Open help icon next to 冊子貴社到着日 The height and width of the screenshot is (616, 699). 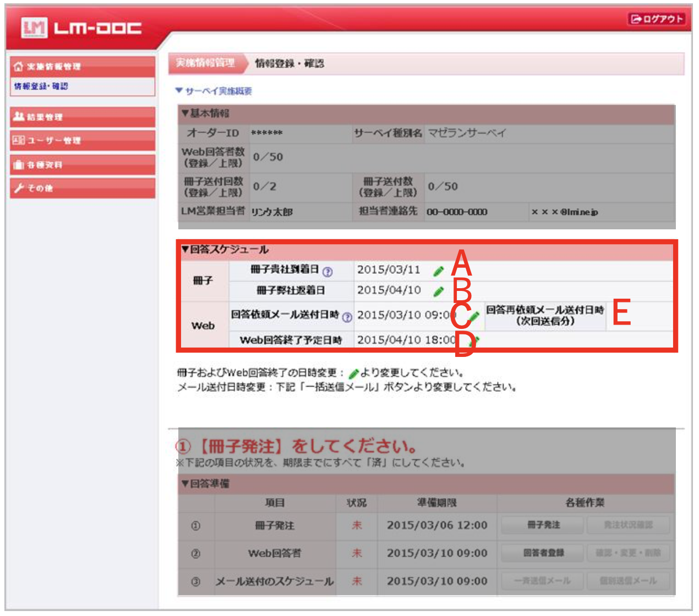click(327, 272)
